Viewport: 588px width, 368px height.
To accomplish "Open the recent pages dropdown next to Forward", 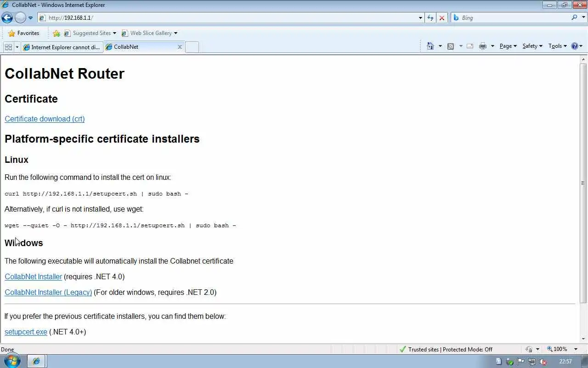I will point(30,18).
